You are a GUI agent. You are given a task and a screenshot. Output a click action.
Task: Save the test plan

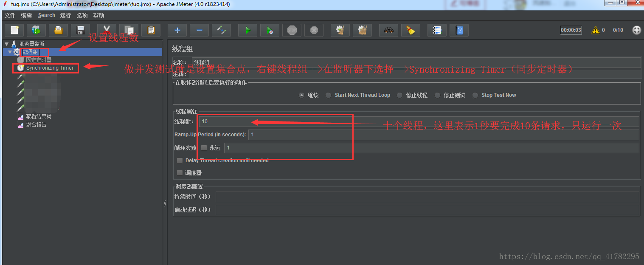(x=80, y=30)
